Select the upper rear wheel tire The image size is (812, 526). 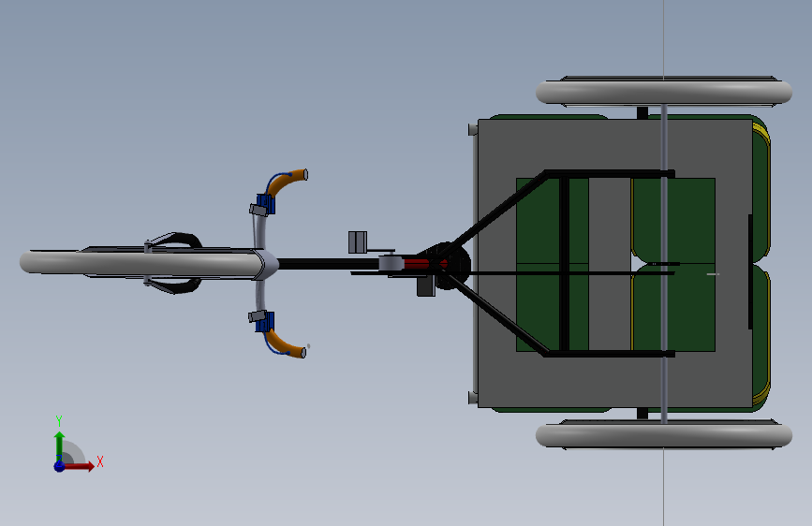coord(664,92)
